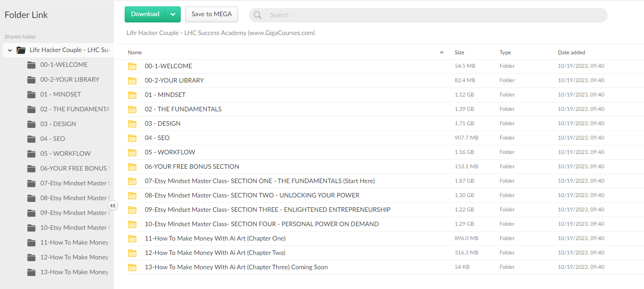Click the yellow folder icon for 04 - SEO
This screenshot has width=644, height=289.
pos(132,138)
